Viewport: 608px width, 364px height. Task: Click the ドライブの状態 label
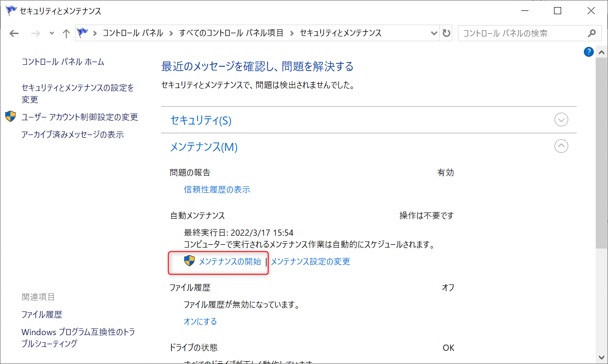(194, 347)
